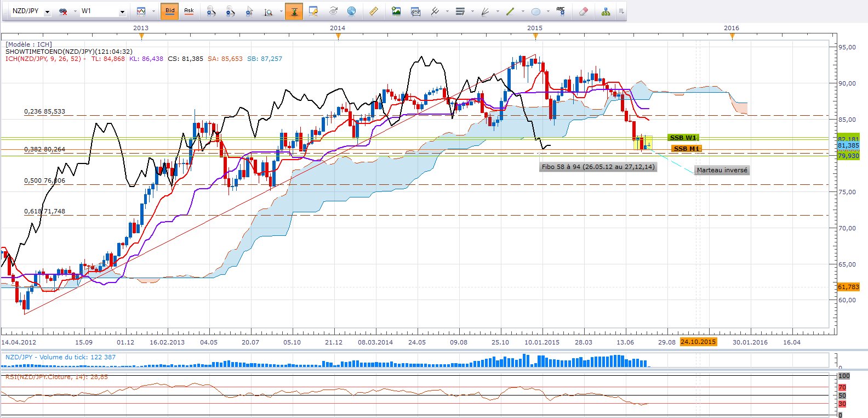868x418 pixels.
Task: Expand the shape tool options arrow
Action: [x=548, y=11]
